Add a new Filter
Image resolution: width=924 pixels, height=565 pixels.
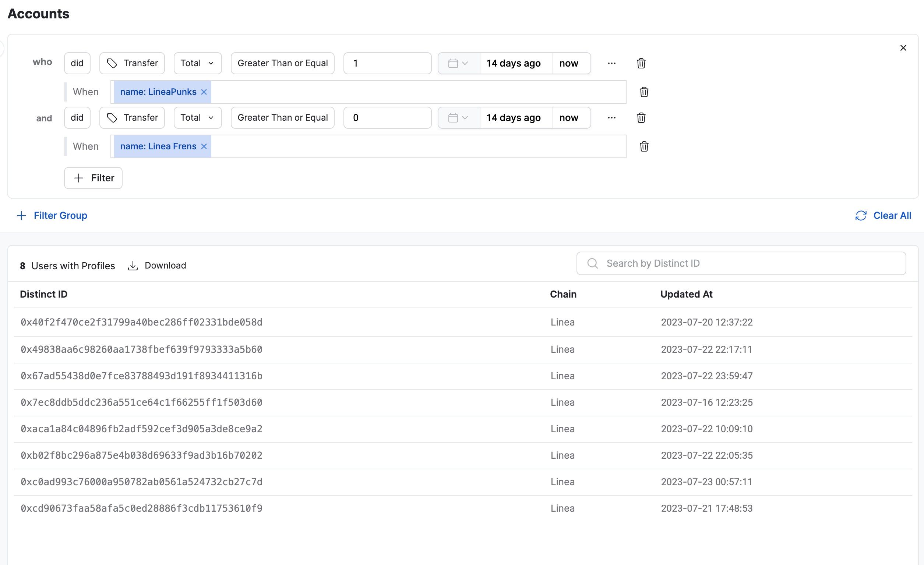(93, 178)
